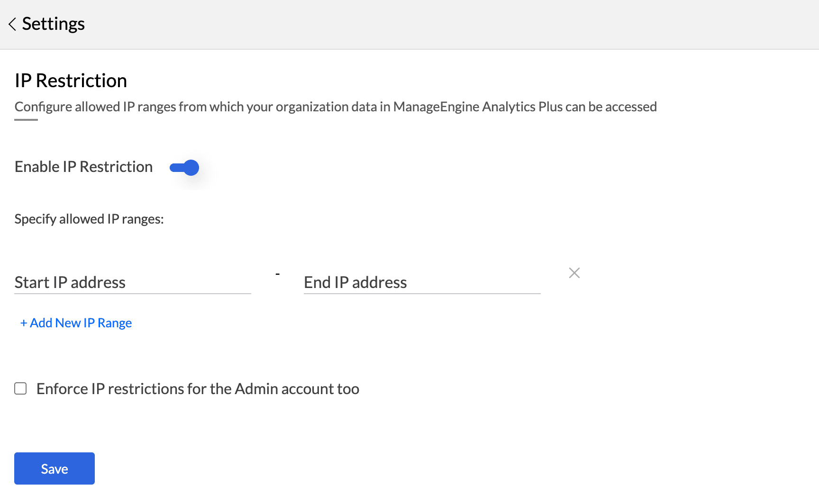Turn off the Enable IP Restriction toggle
Image resolution: width=819 pixels, height=504 pixels.
point(184,168)
